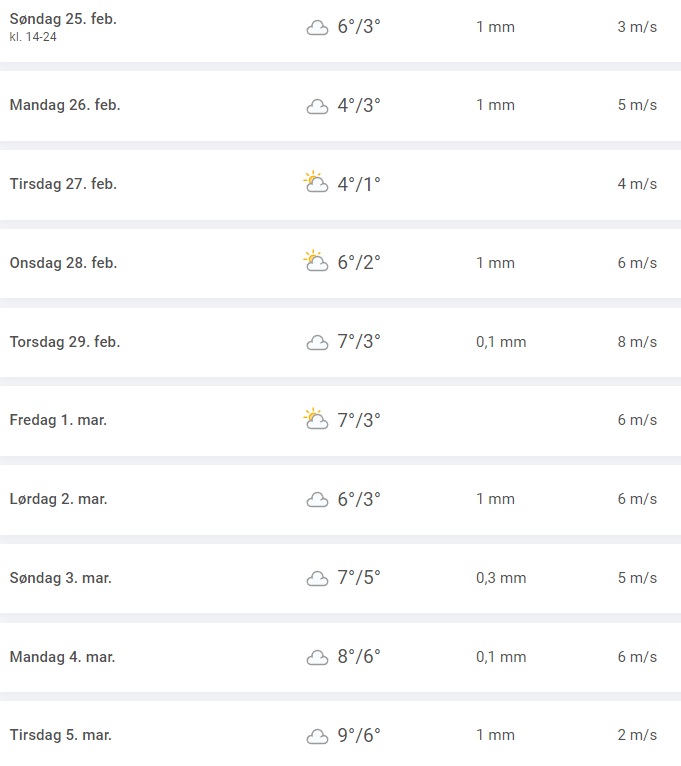Click cloudy icon for Torsdag 29. feb.
Image resolution: width=681 pixels, height=766 pixels.
pos(317,343)
